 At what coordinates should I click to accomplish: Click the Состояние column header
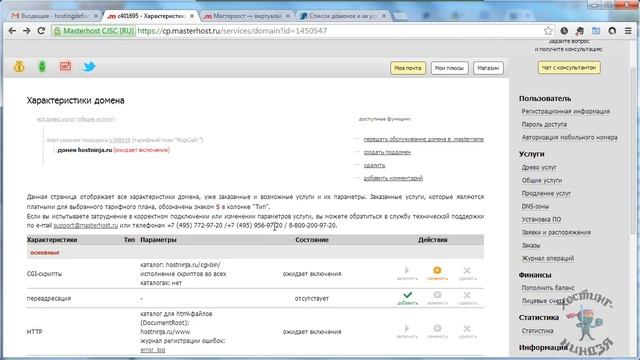click(x=312, y=240)
